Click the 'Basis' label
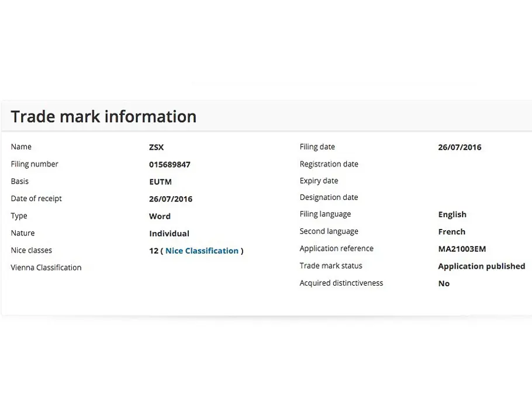Screen dimensions: 532x399 tap(20, 181)
